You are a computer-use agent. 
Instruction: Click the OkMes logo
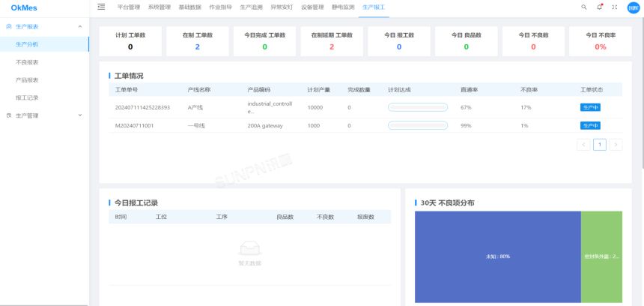(24, 7)
